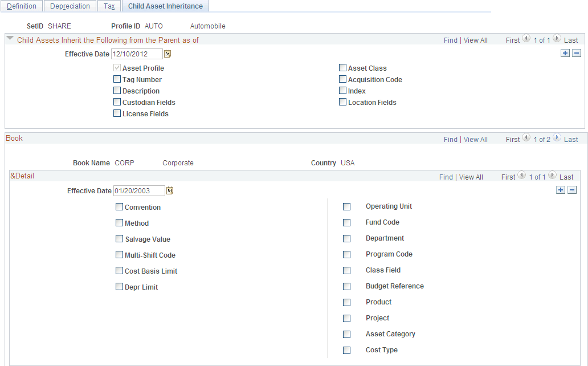Screen dimensions: 588x366
Task: Click inside the Effective Date field showing 01/20/2003
Action: coord(138,190)
